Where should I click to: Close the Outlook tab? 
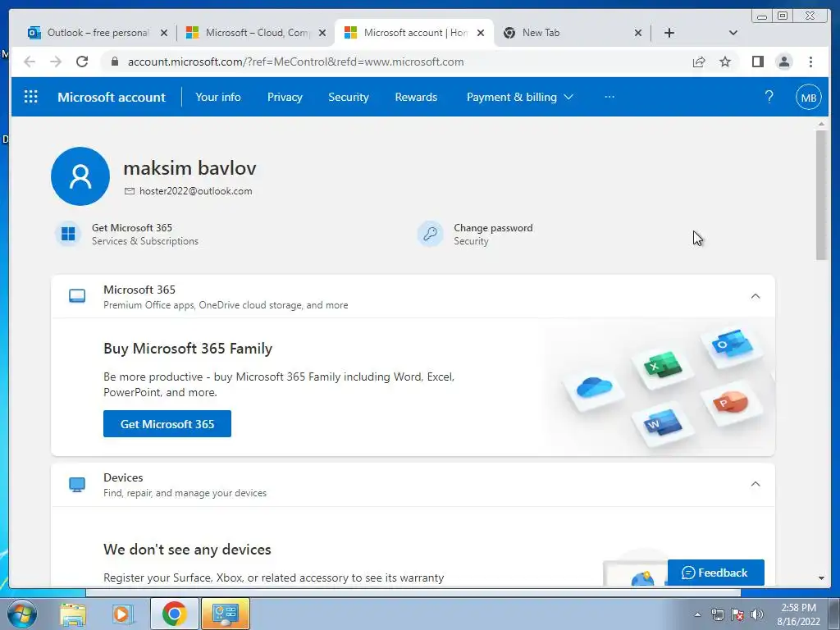tap(164, 33)
